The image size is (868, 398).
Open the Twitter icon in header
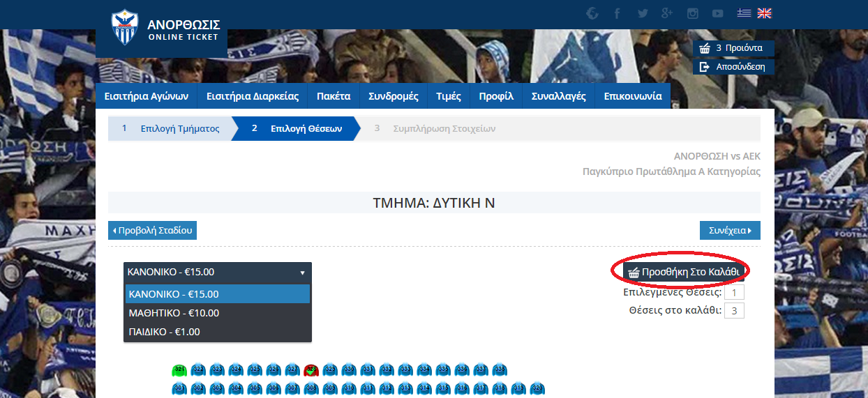pyautogui.click(x=643, y=13)
